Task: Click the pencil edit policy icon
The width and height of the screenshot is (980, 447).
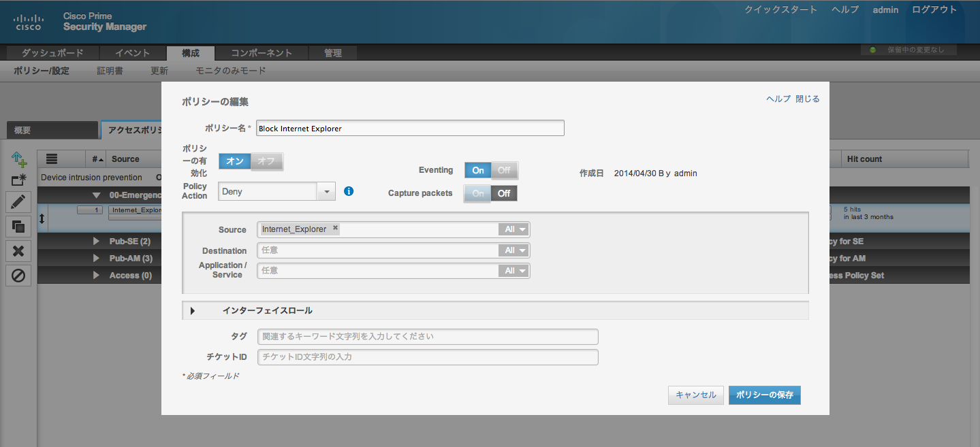Action: [18, 202]
